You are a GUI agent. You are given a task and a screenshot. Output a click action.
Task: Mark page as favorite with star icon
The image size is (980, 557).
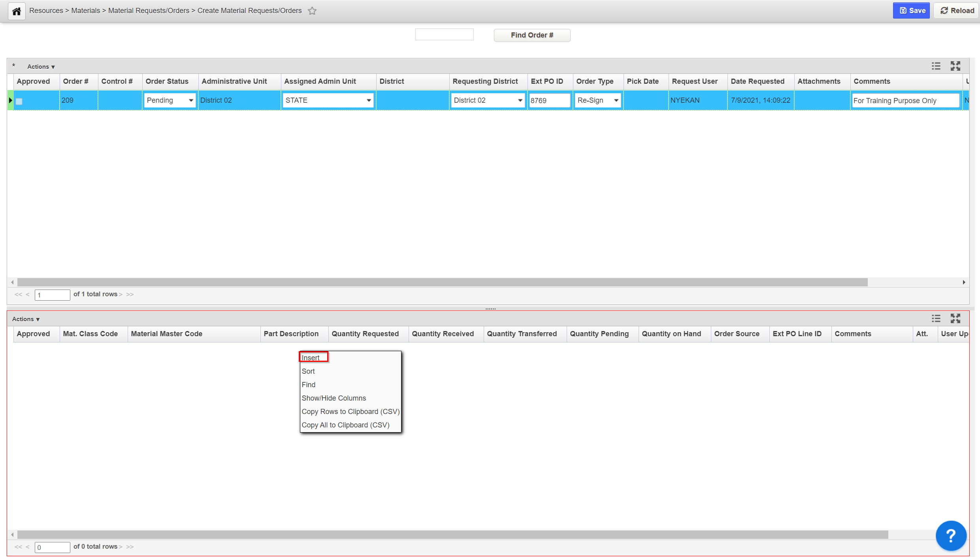pos(312,11)
